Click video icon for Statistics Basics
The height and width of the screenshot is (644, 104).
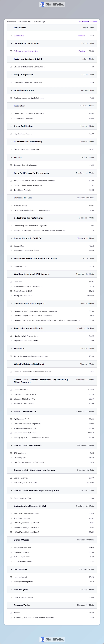coord(11,205)
